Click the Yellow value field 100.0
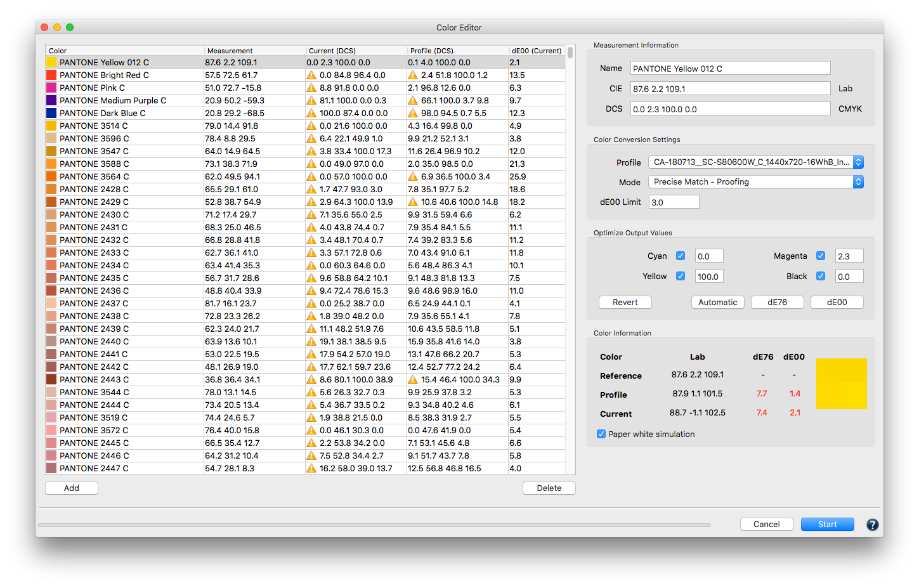The width and height of the screenshot is (919, 588). (709, 277)
